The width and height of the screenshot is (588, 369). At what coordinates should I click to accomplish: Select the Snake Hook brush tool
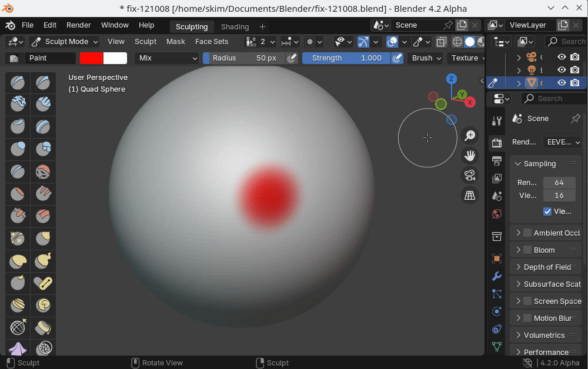coord(43,261)
